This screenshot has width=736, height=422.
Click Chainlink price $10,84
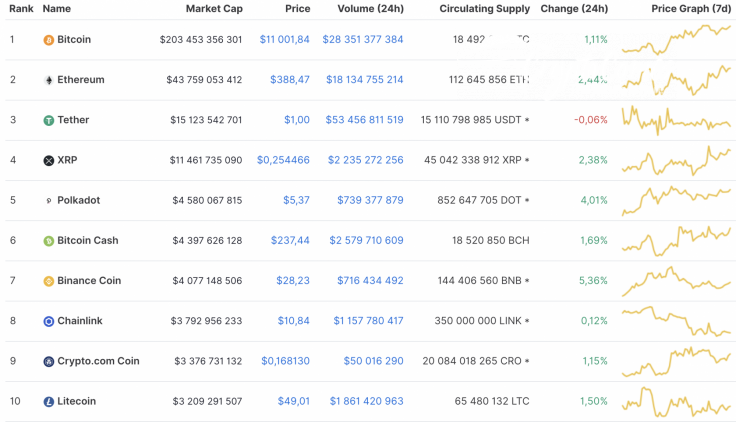[293, 321]
